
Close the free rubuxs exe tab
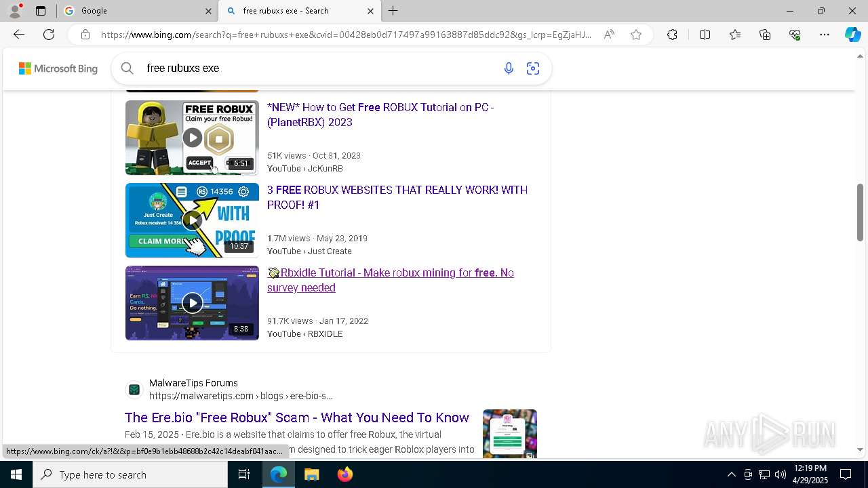pyautogui.click(x=370, y=11)
